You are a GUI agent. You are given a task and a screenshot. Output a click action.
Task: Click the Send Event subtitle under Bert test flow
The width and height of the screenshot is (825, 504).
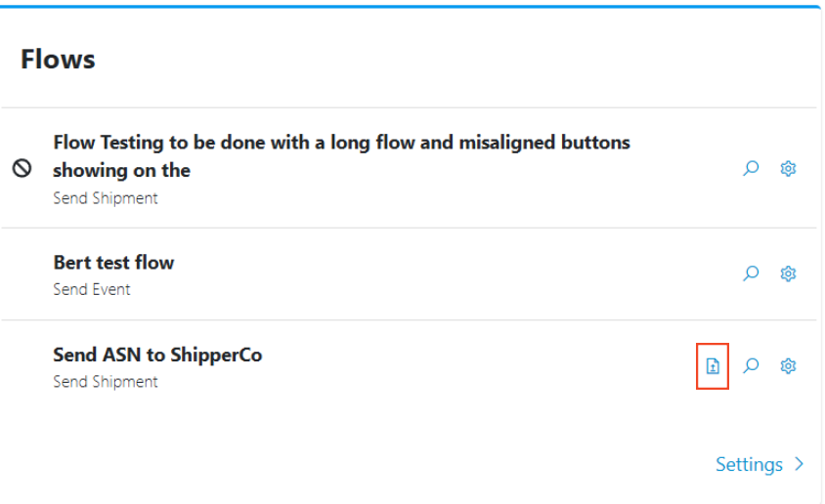pyautogui.click(x=92, y=289)
